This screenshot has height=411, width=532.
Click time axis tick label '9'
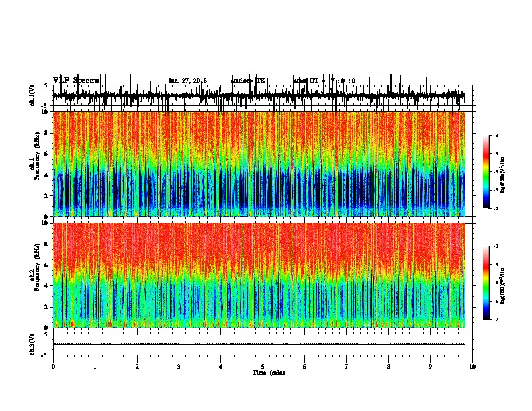coord(430,367)
